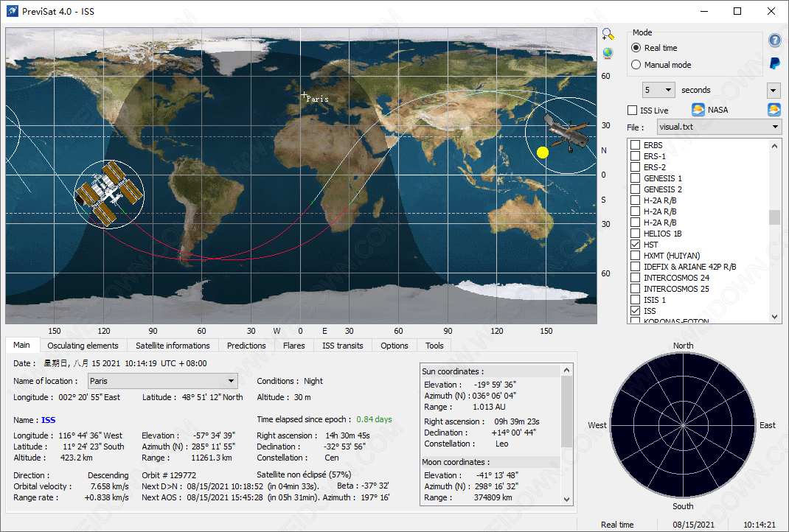Screen dimensions: 789x532
Task: Open the Osculating elements tab
Action: pos(83,346)
